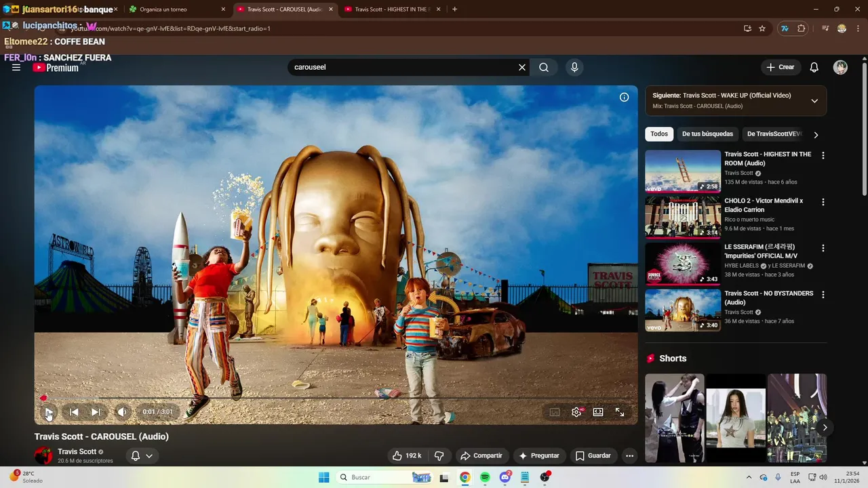868x488 pixels.
Task: Open Chrome profile avatar
Action: tap(842, 28)
